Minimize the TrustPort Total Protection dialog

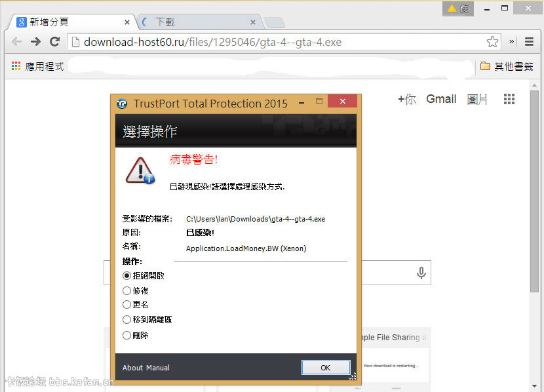[x=301, y=103]
